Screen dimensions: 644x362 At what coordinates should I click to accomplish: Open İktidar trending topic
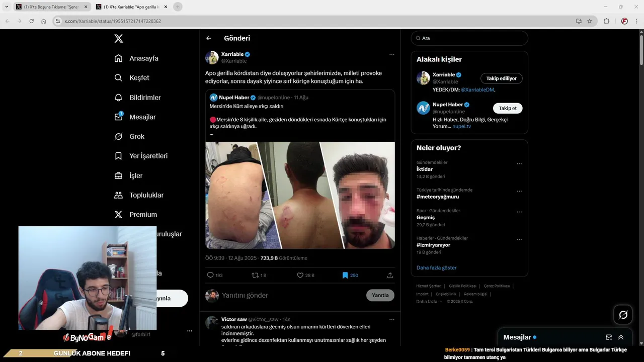(424, 169)
